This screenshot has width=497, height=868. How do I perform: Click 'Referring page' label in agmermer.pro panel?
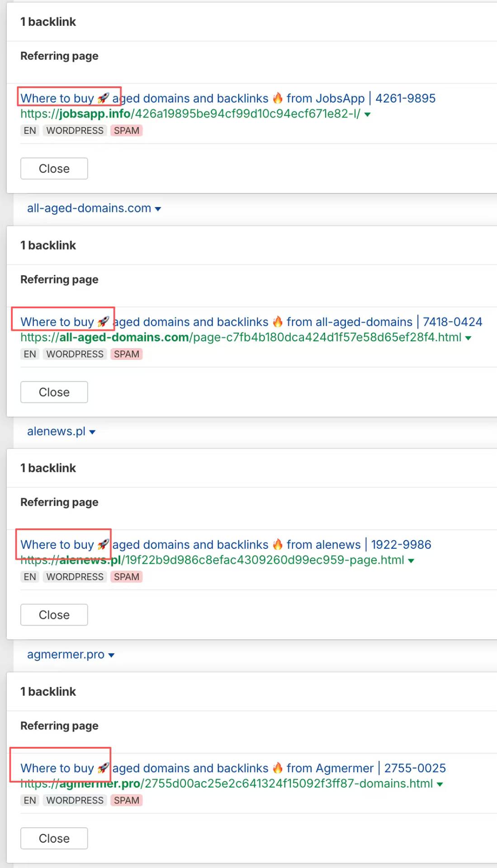pos(59,726)
